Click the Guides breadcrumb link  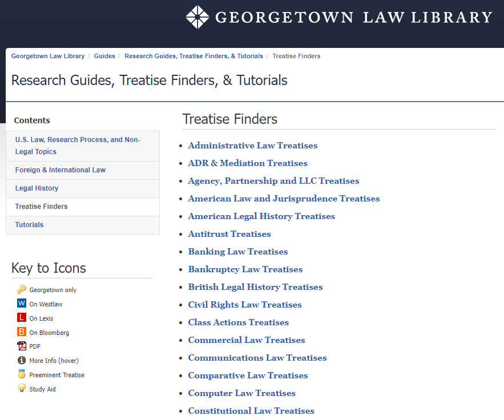[x=104, y=56]
